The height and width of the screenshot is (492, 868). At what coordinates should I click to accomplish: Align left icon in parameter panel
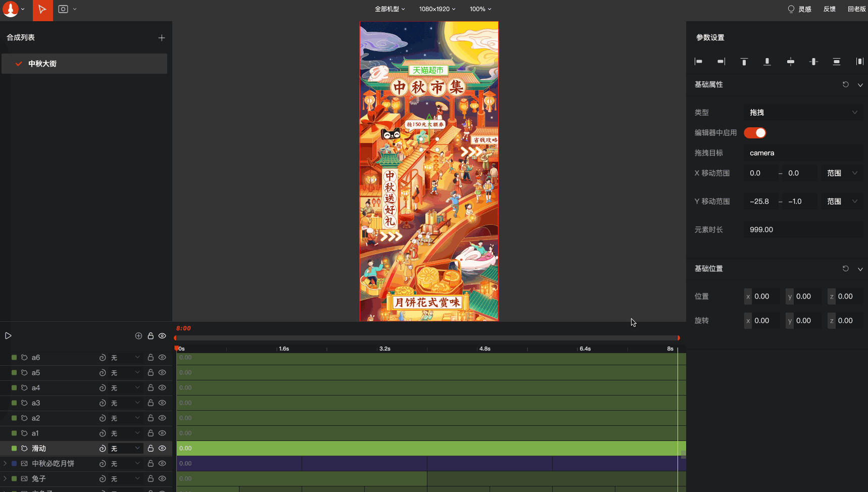pyautogui.click(x=698, y=62)
